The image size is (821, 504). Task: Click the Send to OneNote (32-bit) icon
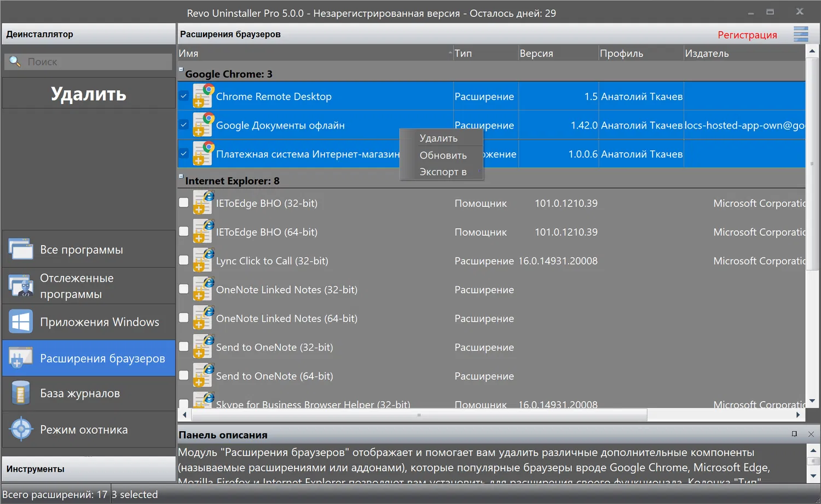[203, 347]
